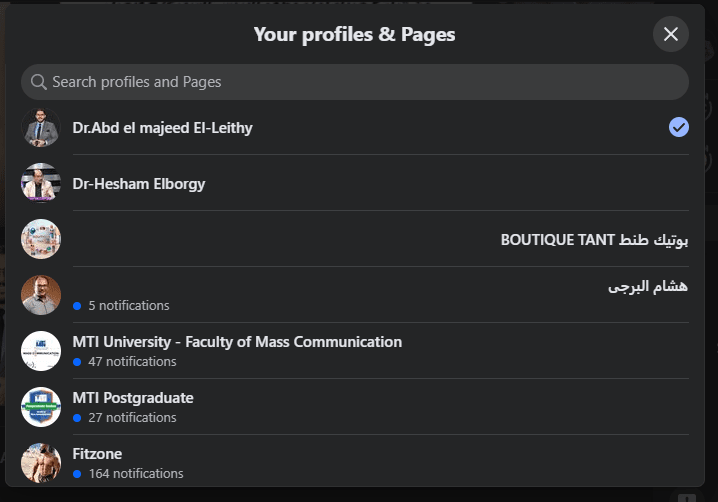
Task: Click BOUTIQUE TANT page avatar
Action: click(x=41, y=240)
